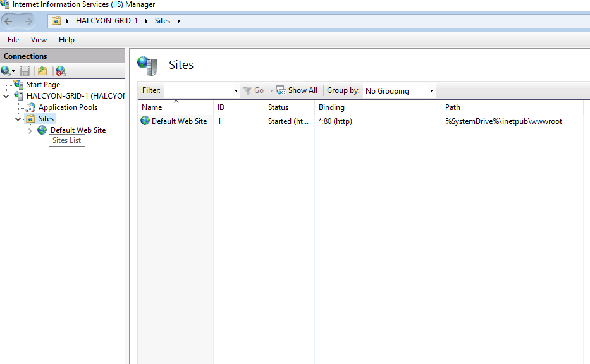
Task: Open the Help menu
Action: (66, 39)
